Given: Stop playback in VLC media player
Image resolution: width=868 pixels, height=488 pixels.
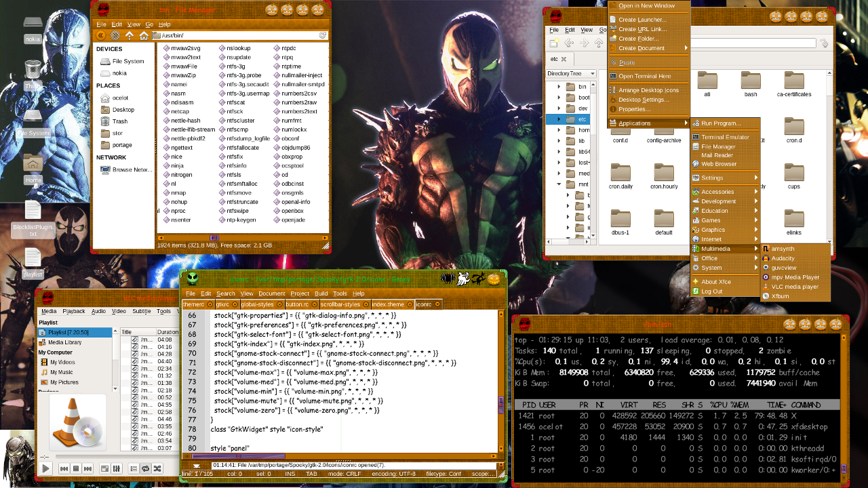Looking at the screenshot, I should (x=77, y=468).
